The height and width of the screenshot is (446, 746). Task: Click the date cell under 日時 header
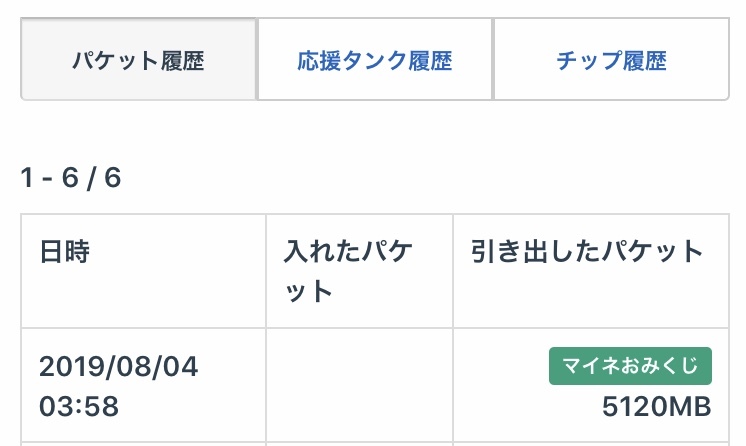tap(143, 386)
